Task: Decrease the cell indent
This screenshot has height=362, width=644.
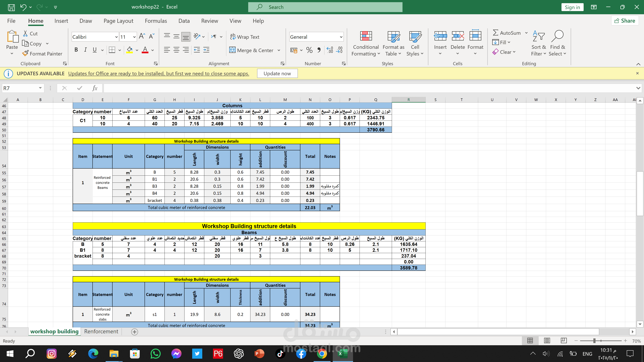Action: click(197, 50)
